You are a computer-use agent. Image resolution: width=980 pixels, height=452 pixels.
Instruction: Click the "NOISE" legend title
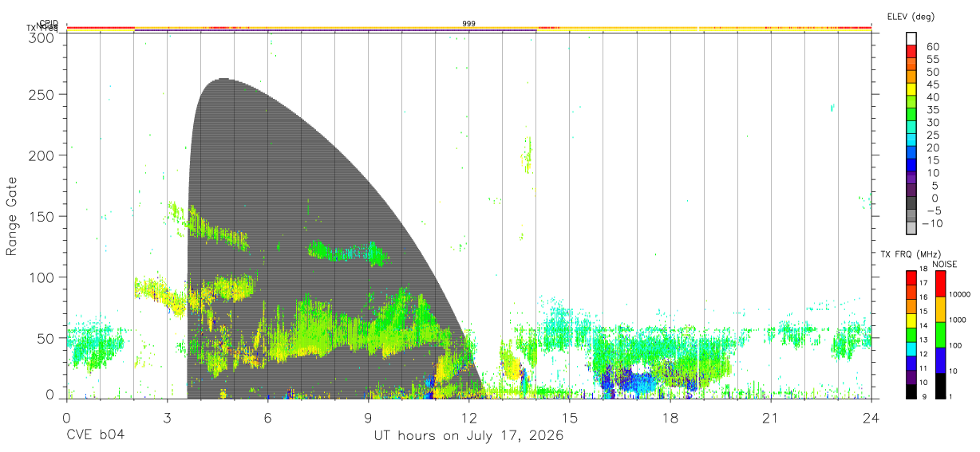945,264
